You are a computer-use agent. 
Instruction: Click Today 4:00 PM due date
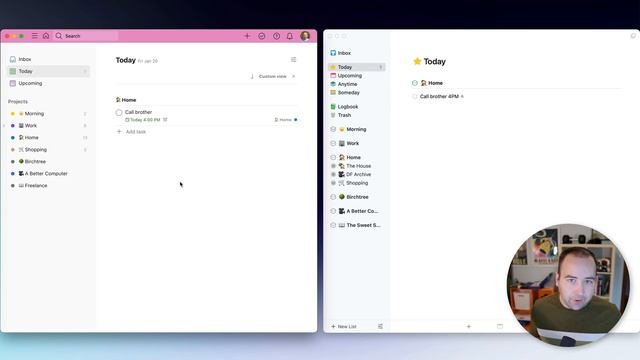[x=142, y=120]
